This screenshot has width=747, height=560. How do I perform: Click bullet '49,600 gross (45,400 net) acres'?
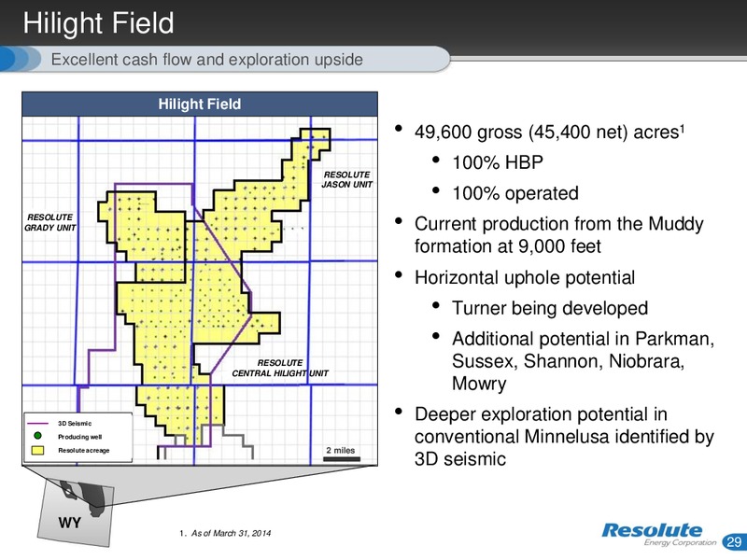click(549, 132)
